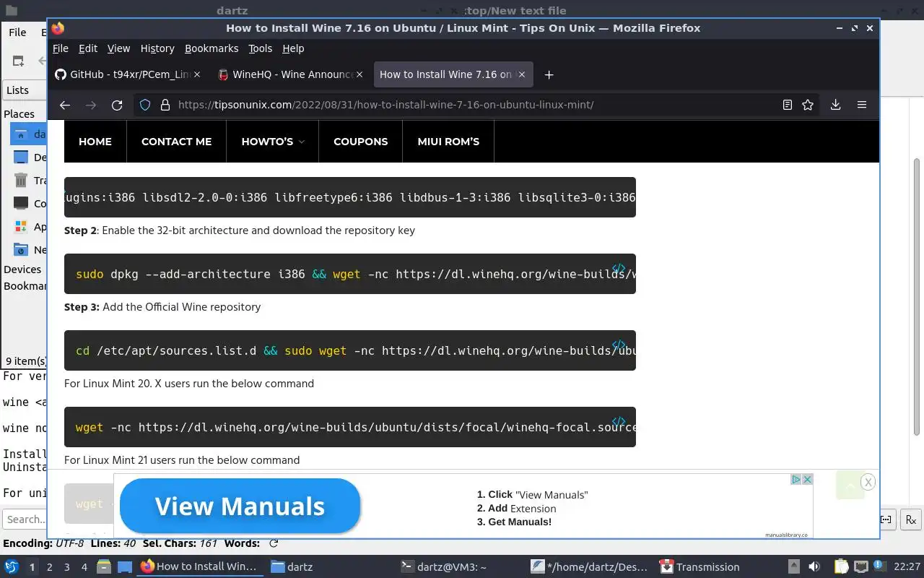Image resolution: width=924 pixels, height=578 pixels.
Task: Dismiss the ad with the round X button
Action: pos(868,482)
